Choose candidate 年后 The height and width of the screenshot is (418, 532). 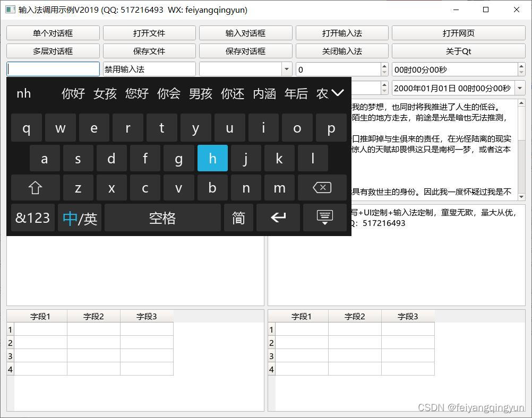[x=296, y=93]
